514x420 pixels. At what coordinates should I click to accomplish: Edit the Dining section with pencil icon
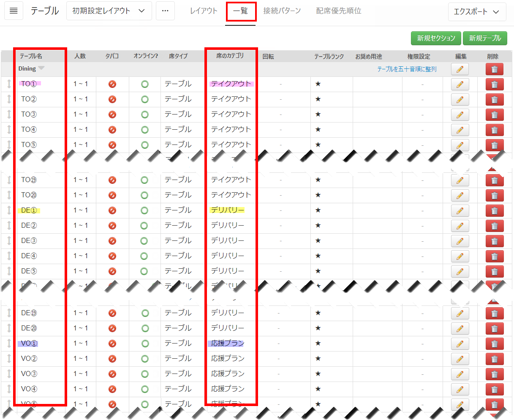(x=460, y=69)
